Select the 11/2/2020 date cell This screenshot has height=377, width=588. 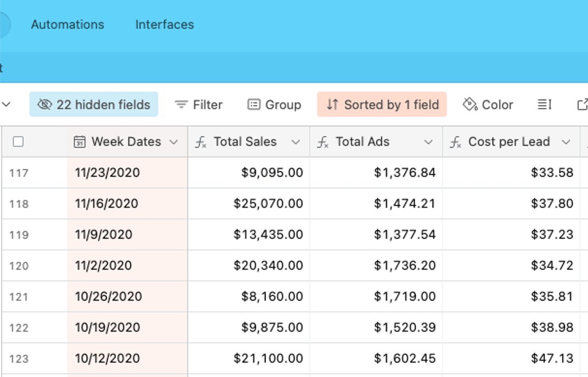[x=127, y=266]
